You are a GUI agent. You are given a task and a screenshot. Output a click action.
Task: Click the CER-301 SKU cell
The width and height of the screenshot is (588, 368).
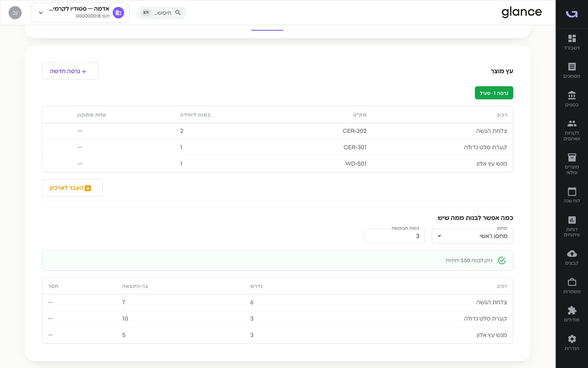(355, 147)
